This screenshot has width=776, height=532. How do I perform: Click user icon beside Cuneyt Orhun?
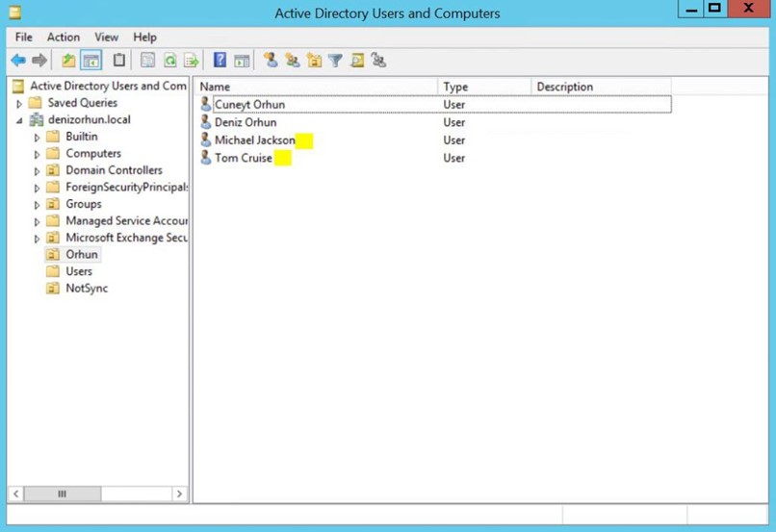pyautogui.click(x=205, y=104)
